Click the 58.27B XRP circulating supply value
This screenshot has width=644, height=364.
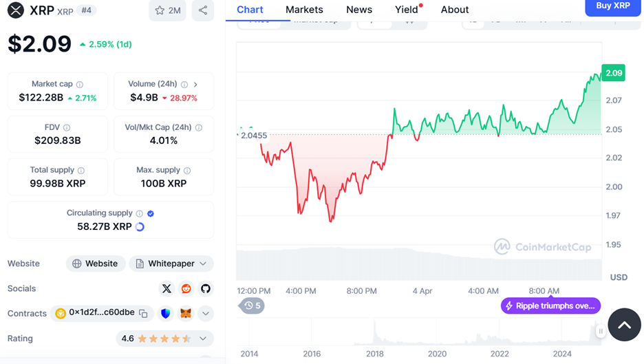[x=105, y=227]
